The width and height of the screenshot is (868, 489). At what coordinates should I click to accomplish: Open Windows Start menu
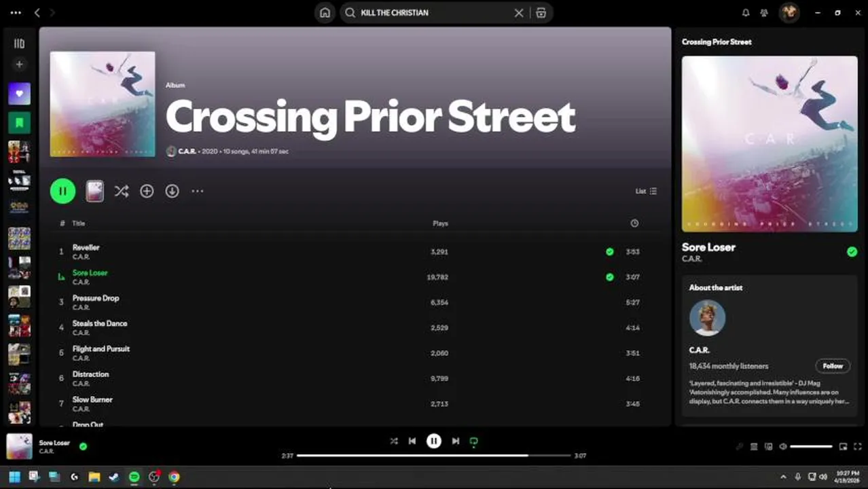pos(14,477)
